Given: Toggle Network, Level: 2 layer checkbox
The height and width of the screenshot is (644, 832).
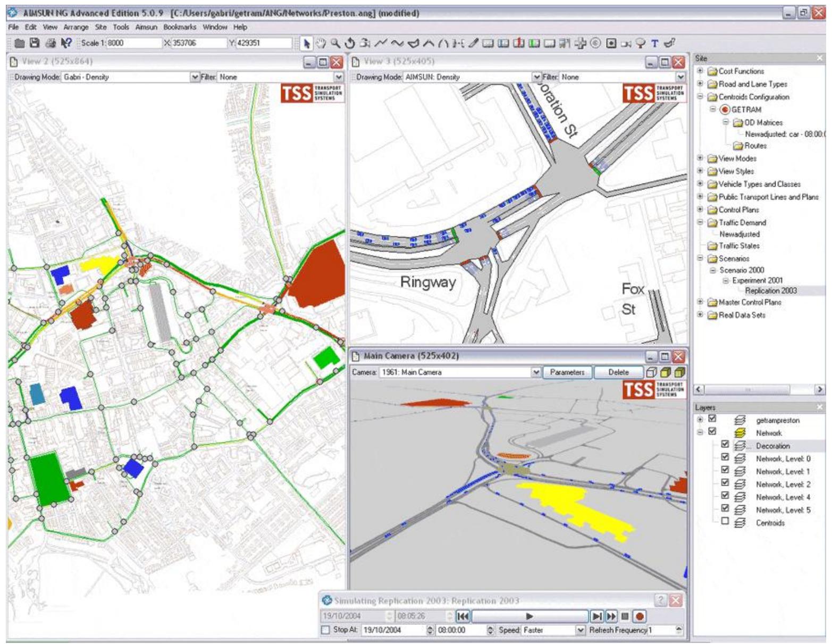Looking at the screenshot, I should pyautogui.click(x=725, y=483).
